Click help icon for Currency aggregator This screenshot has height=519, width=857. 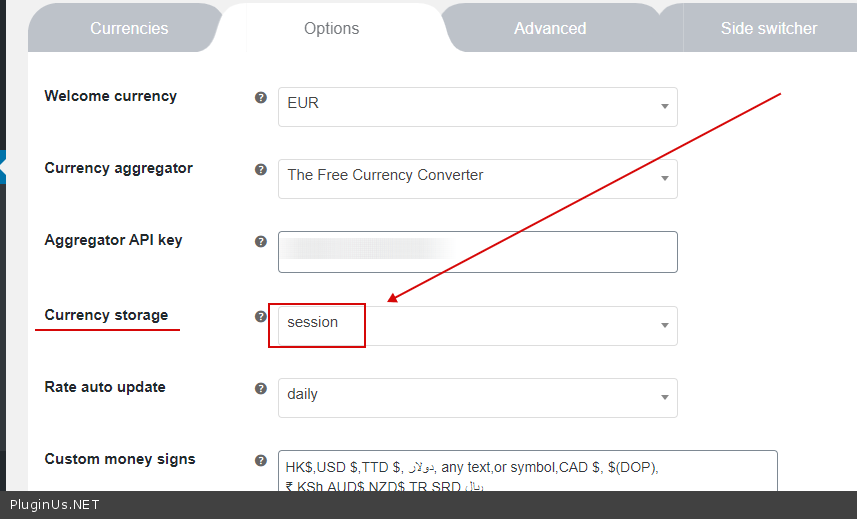coord(261,170)
